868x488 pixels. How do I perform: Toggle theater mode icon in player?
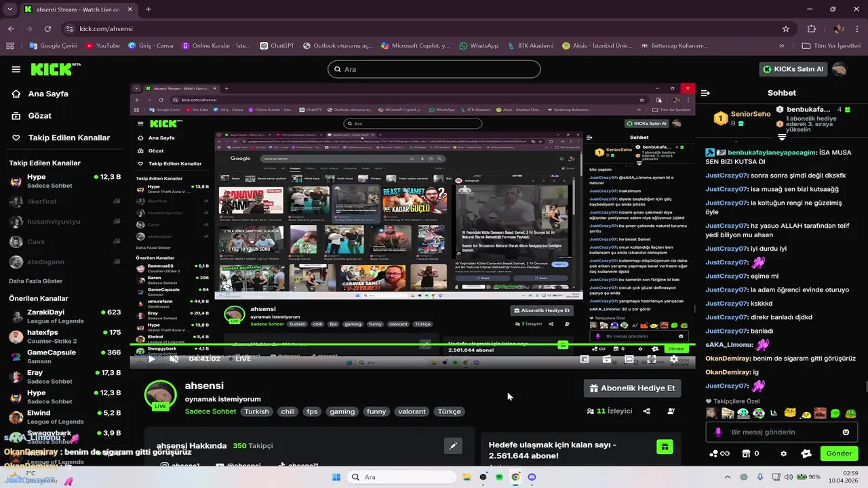pos(629,359)
